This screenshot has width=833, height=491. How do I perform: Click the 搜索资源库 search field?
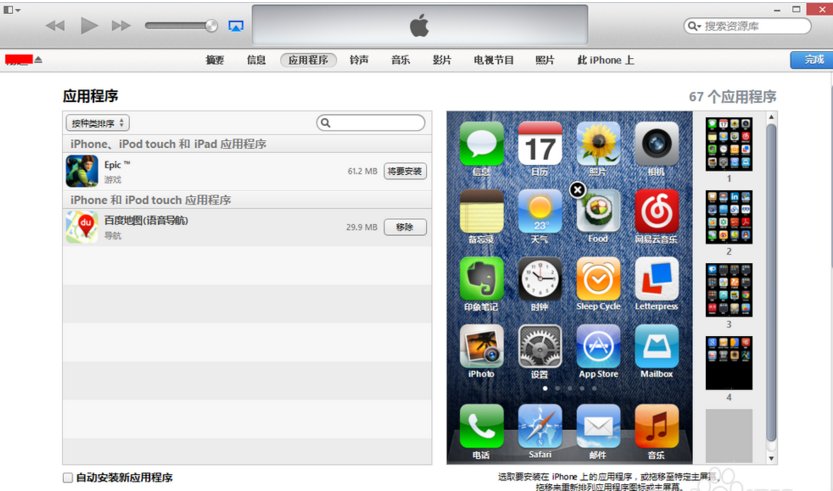(747, 26)
